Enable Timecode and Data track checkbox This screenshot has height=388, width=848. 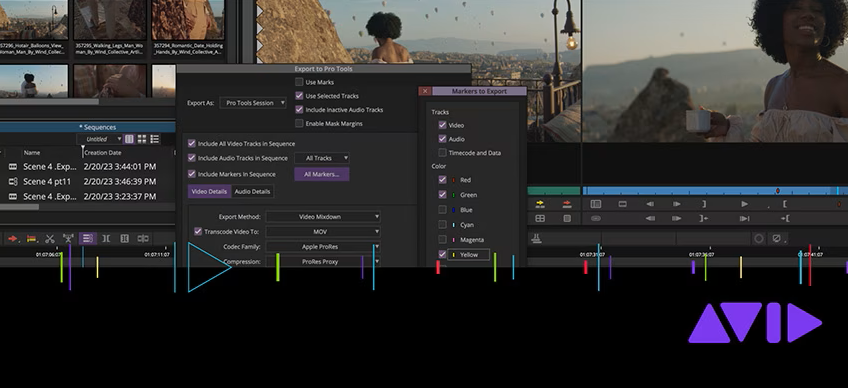click(442, 153)
